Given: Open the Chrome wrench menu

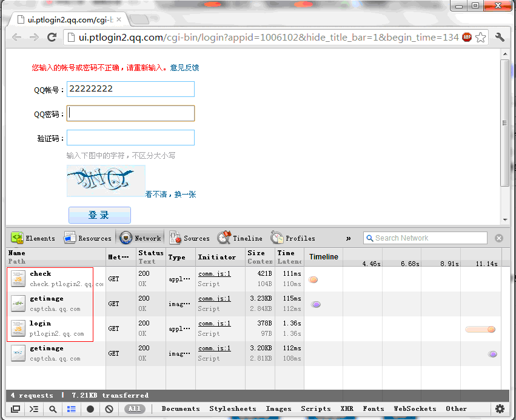Looking at the screenshot, I should click(x=500, y=38).
